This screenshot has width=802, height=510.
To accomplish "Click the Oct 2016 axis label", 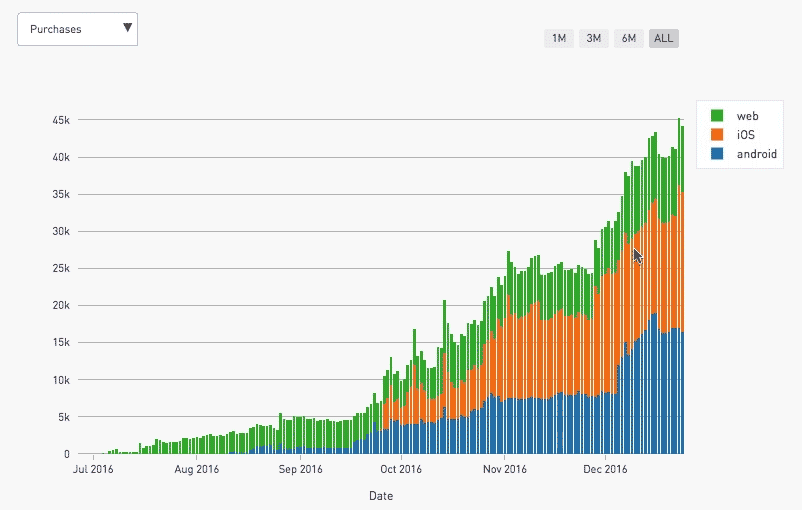I will [401, 469].
